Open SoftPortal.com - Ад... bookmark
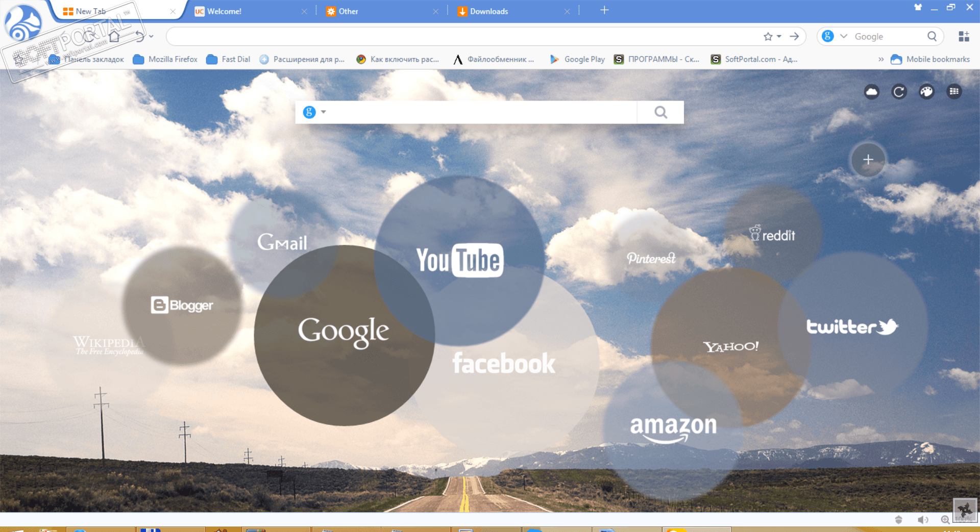This screenshot has height=532, width=980. point(754,59)
